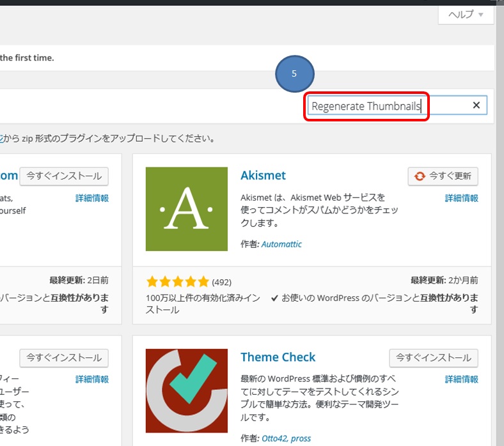
Task: Open 詳細情報 for Akismet
Action: 461,198
